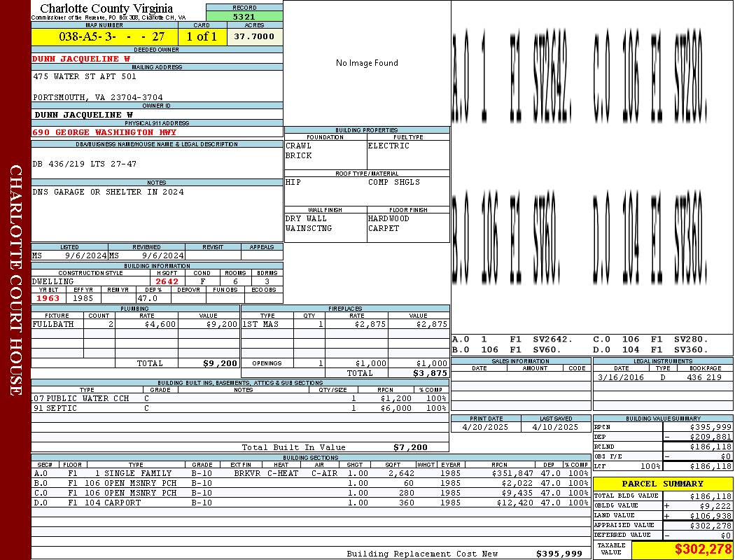Click the card indicator 1 of 1
The height and width of the screenshot is (560, 735).
(202, 36)
